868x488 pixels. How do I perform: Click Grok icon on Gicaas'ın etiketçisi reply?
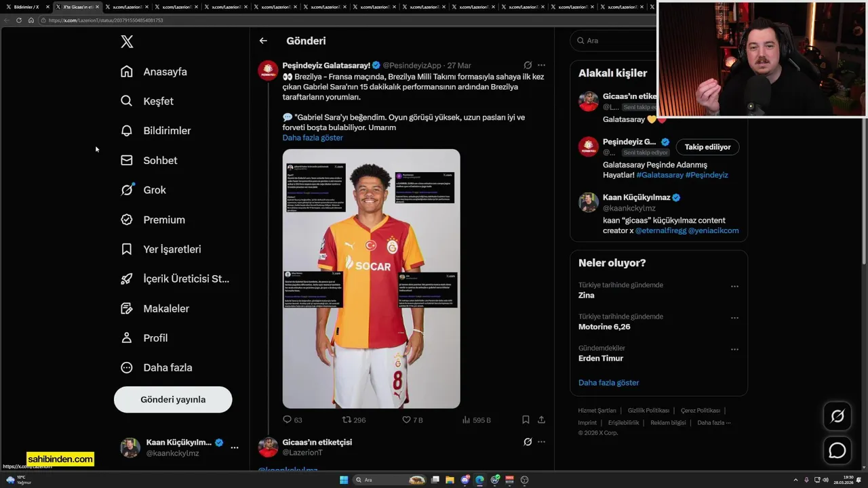[x=528, y=442]
